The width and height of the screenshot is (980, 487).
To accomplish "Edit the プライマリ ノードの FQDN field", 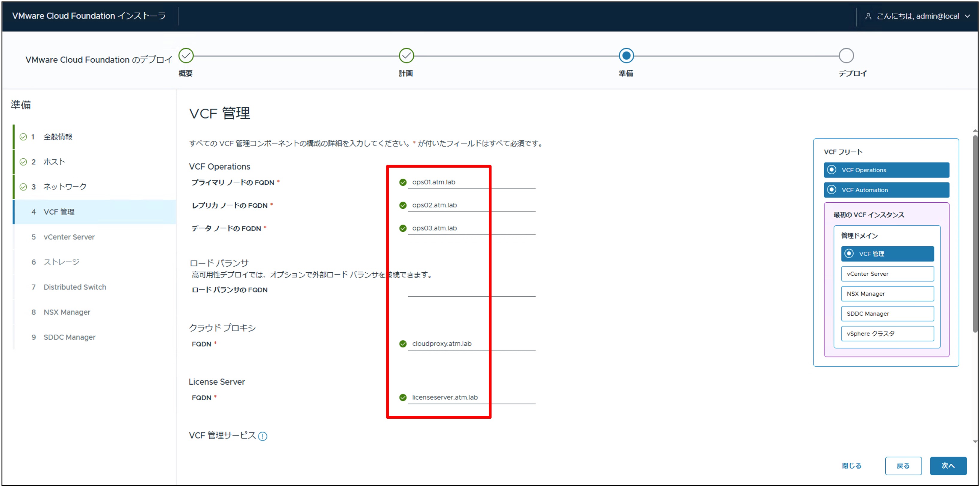I will pyautogui.click(x=472, y=182).
